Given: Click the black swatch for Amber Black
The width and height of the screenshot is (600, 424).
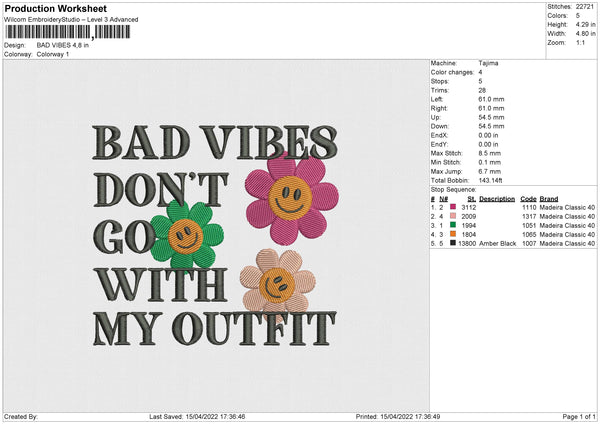Looking at the screenshot, I should pos(453,243).
